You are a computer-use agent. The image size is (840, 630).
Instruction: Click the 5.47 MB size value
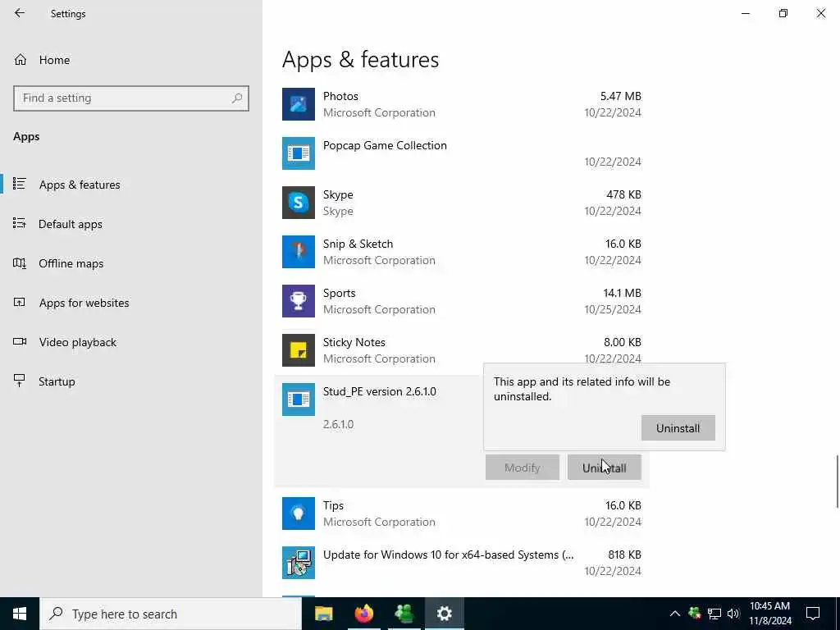[x=620, y=96]
